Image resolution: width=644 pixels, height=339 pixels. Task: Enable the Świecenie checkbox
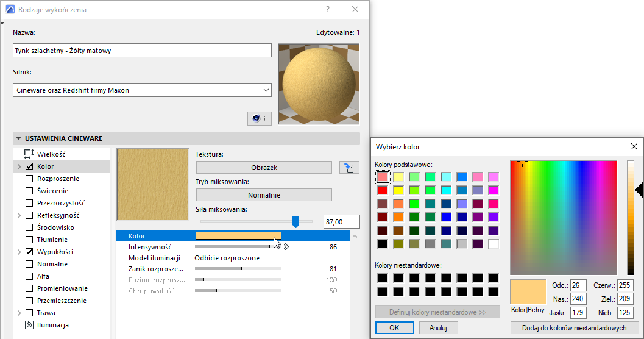tap(29, 191)
